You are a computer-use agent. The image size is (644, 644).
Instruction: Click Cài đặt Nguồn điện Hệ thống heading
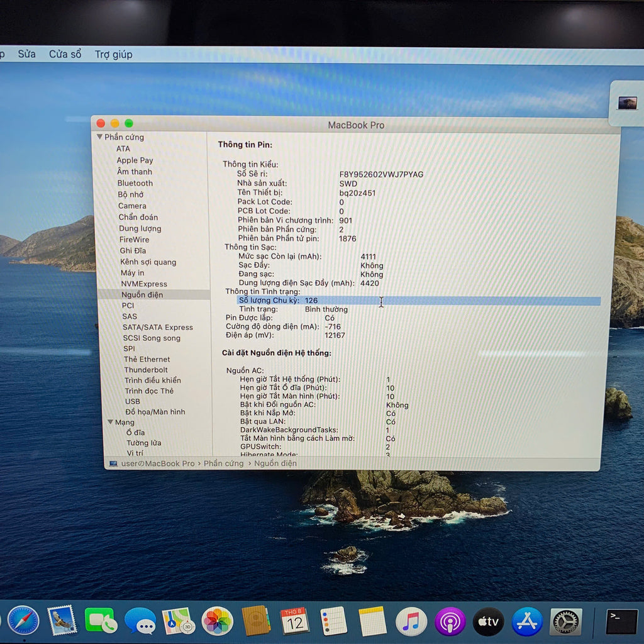pos(277,353)
